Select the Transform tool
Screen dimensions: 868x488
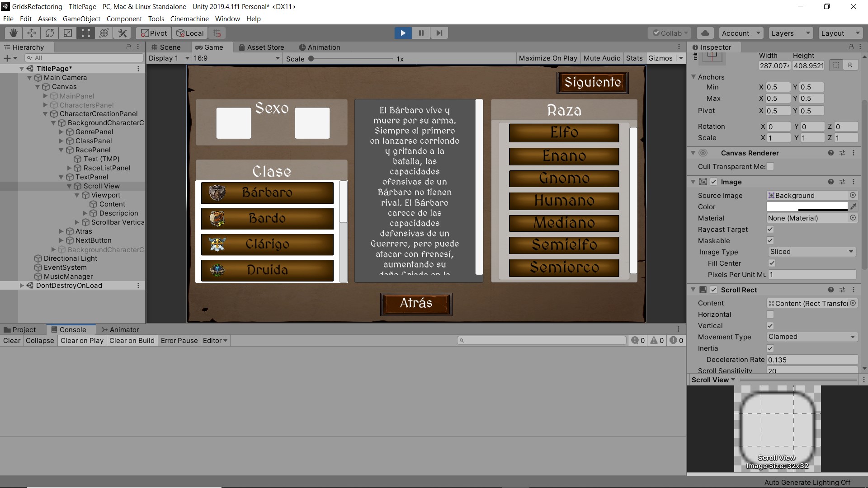click(x=104, y=33)
